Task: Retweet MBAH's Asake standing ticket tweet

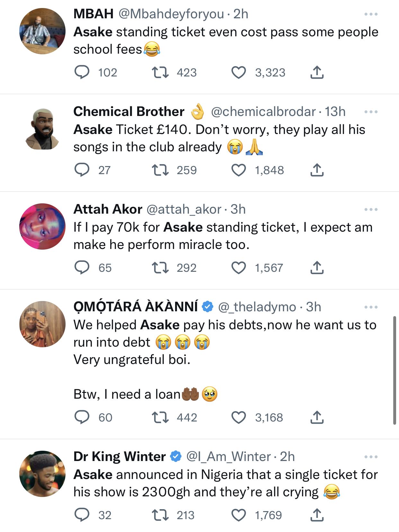Action: [160, 73]
